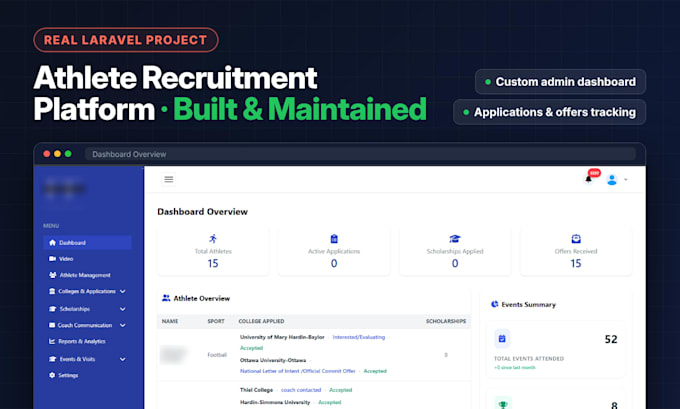The width and height of the screenshot is (680, 409).
Task: Click the Thiel College entry
Action: point(256,390)
